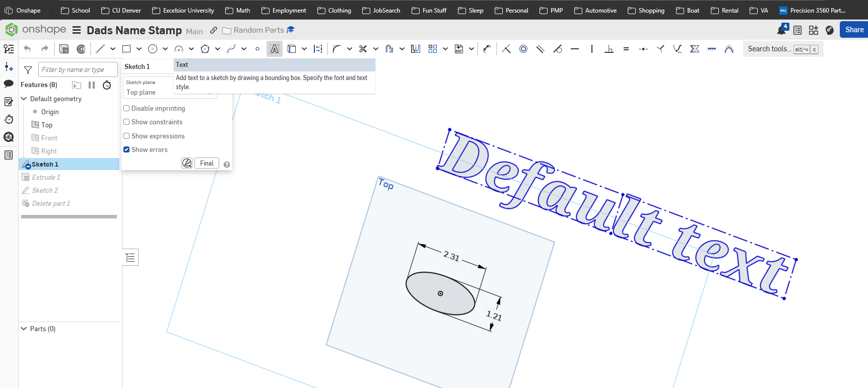Open the Onshape main hamburger menu

(x=77, y=30)
